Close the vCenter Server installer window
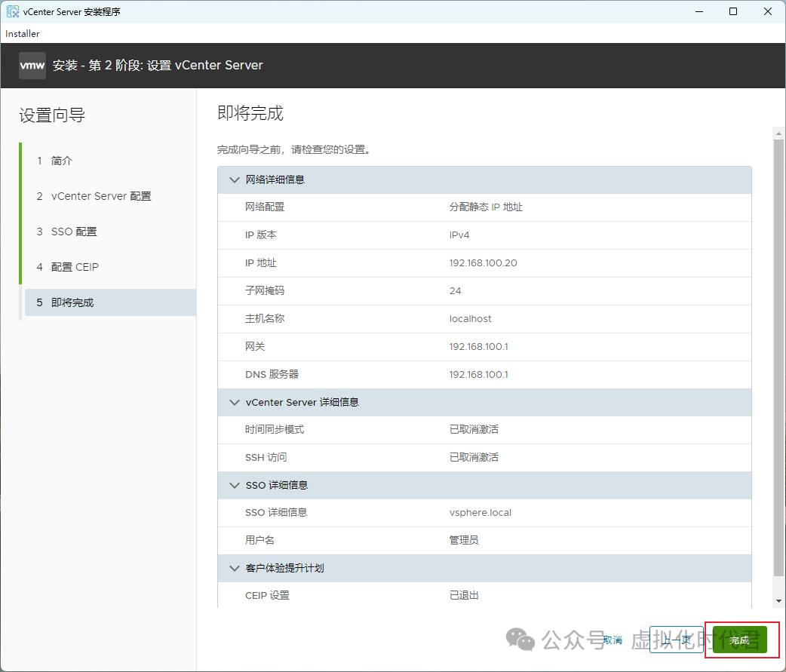The image size is (786, 672). 767,11
